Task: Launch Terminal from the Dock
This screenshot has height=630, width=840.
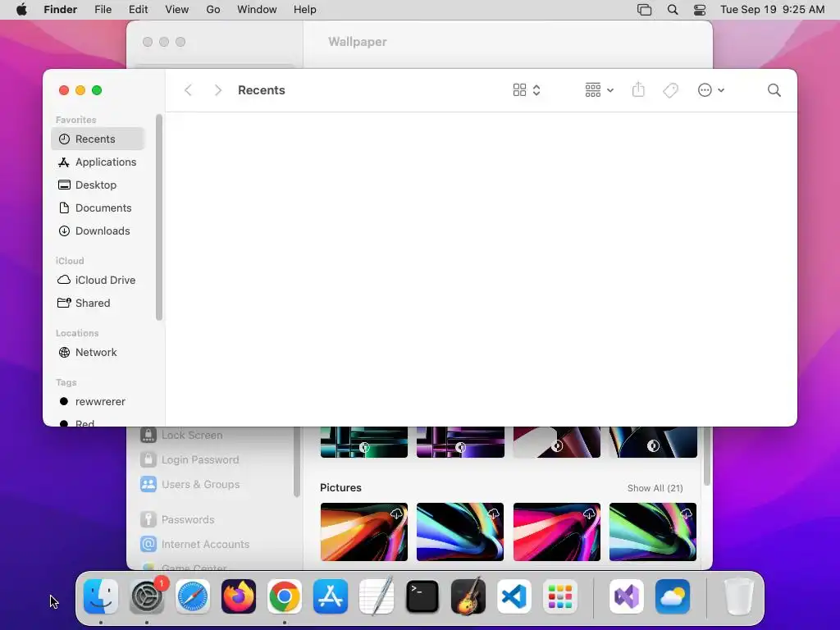Action: pyautogui.click(x=422, y=596)
